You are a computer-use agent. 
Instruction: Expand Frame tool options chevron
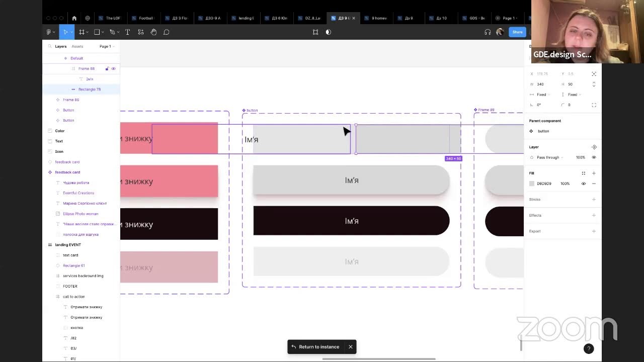tap(88, 32)
